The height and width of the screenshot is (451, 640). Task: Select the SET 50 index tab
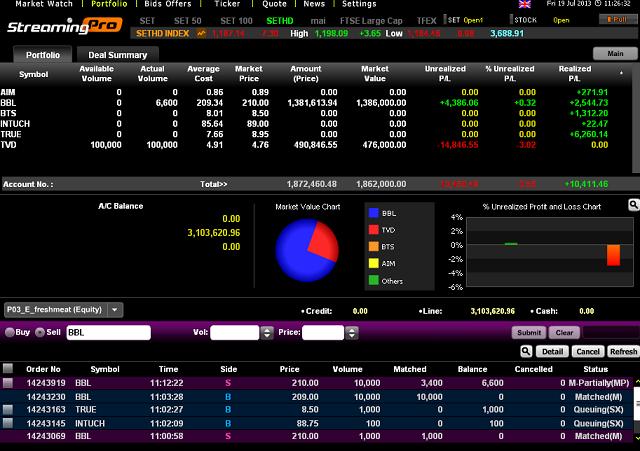[x=187, y=21]
